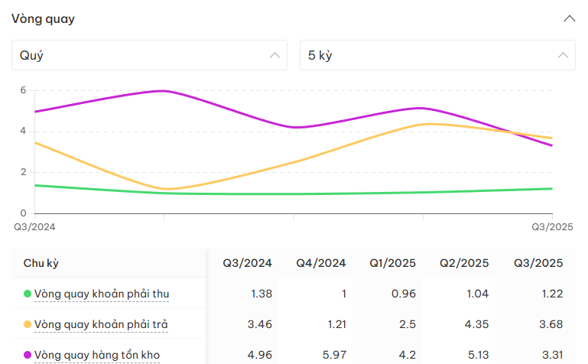Image resolution: width=588 pixels, height=364 pixels.
Task: Click the Q4/2024 column header
Action: pyautogui.click(x=321, y=263)
